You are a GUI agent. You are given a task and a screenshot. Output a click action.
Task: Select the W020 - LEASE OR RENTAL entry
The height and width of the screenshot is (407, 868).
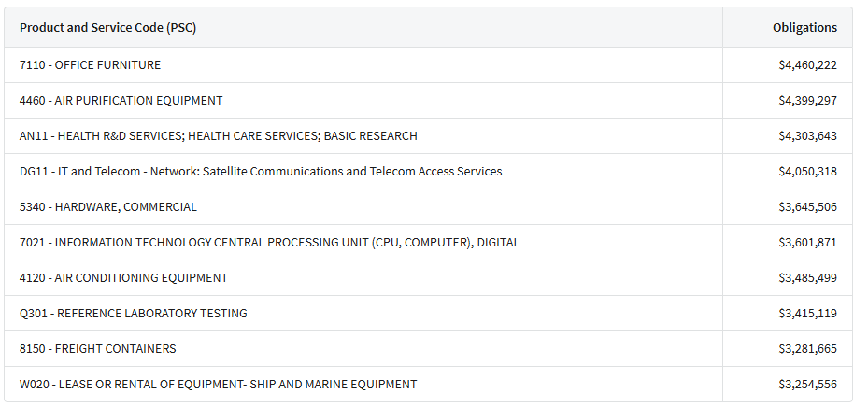218,384
